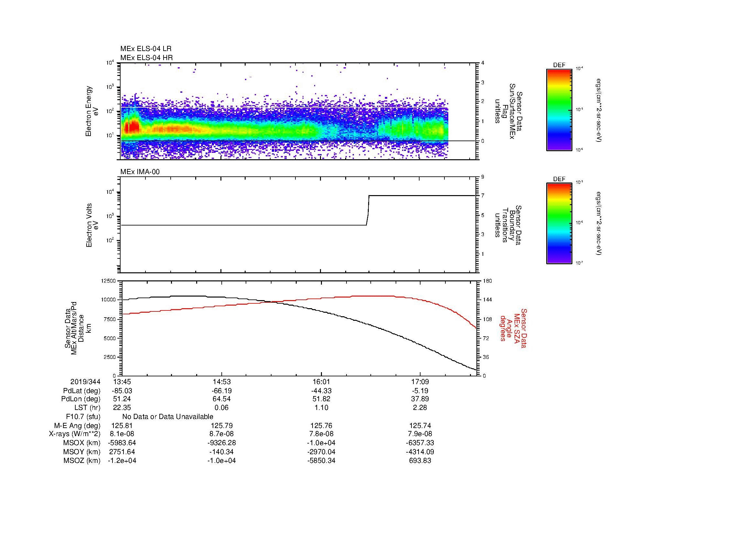Click the 'MSOX (km)' row label

click(82, 443)
